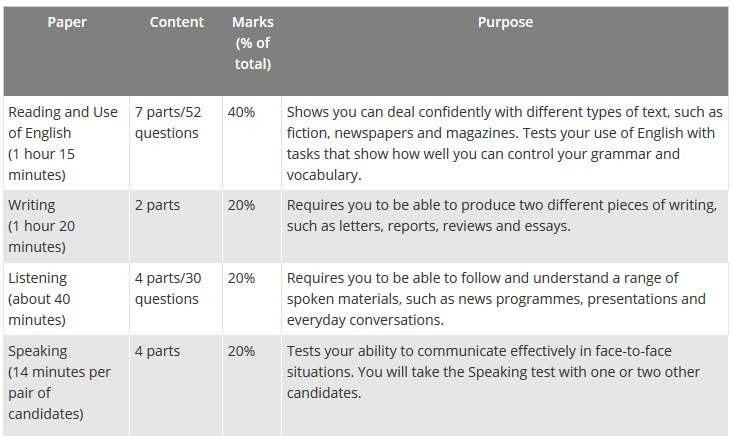The height and width of the screenshot is (436, 734).
Task: Select the "Reading and Use of English" cell
Action: click(65, 143)
